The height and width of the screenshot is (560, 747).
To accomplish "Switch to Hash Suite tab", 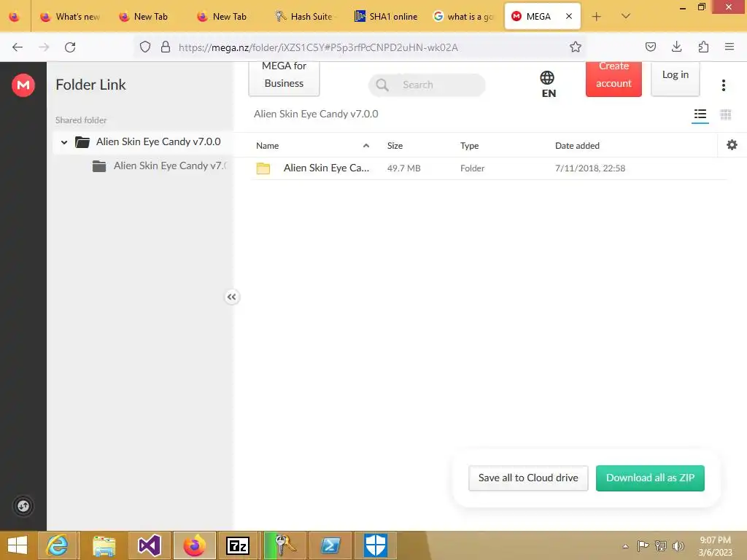I will pos(305,17).
